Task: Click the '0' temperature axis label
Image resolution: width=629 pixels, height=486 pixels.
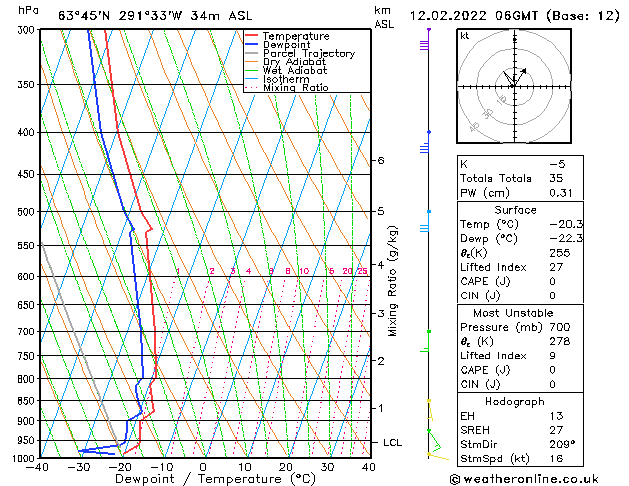Action: (203, 467)
